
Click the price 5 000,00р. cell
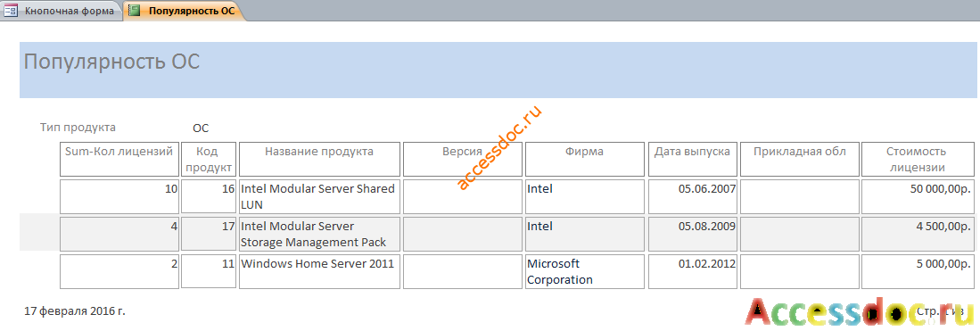point(917,271)
